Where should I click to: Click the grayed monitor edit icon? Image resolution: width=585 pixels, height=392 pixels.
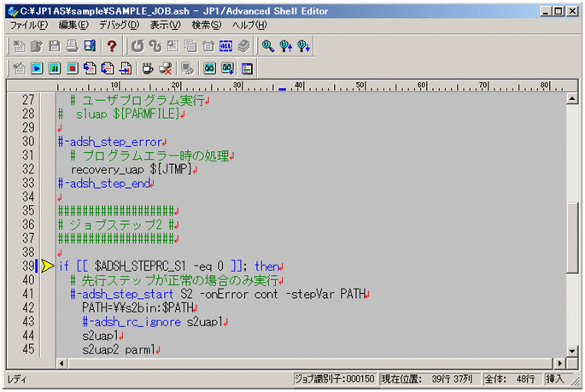187,68
